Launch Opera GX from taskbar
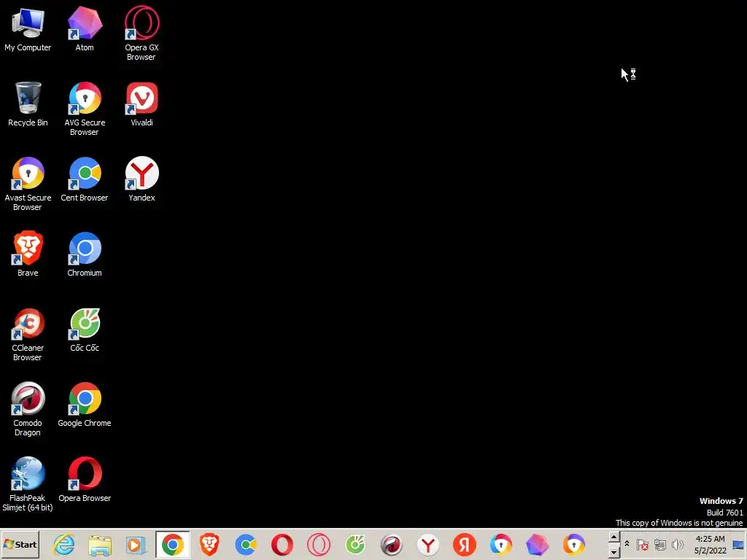 [319, 545]
